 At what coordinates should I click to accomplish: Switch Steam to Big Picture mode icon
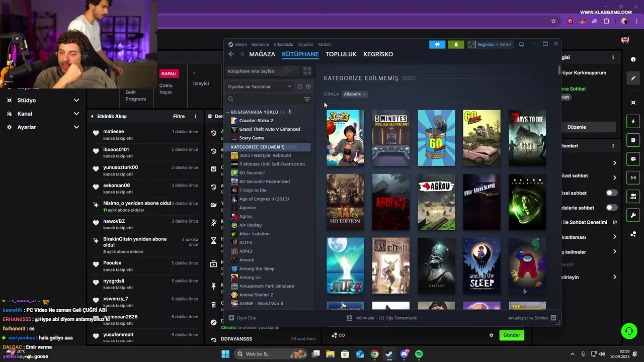522,44
